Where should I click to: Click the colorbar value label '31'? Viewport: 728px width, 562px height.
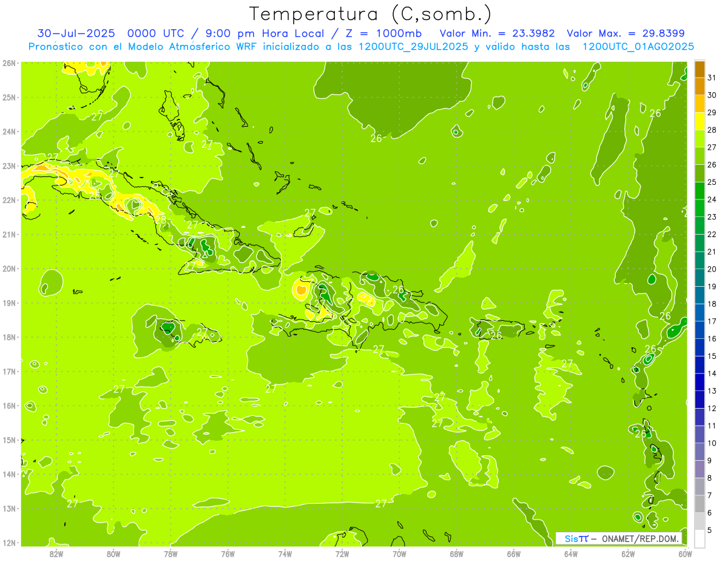pos(712,78)
